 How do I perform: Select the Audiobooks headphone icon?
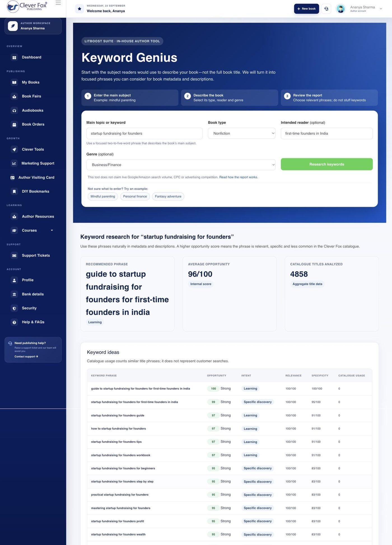(x=14, y=110)
